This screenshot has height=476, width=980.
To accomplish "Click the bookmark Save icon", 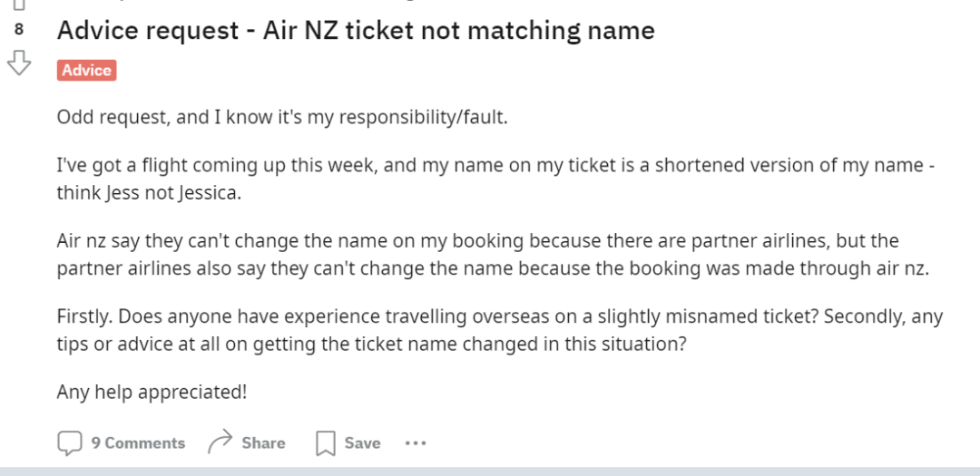I will click(x=325, y=443).
